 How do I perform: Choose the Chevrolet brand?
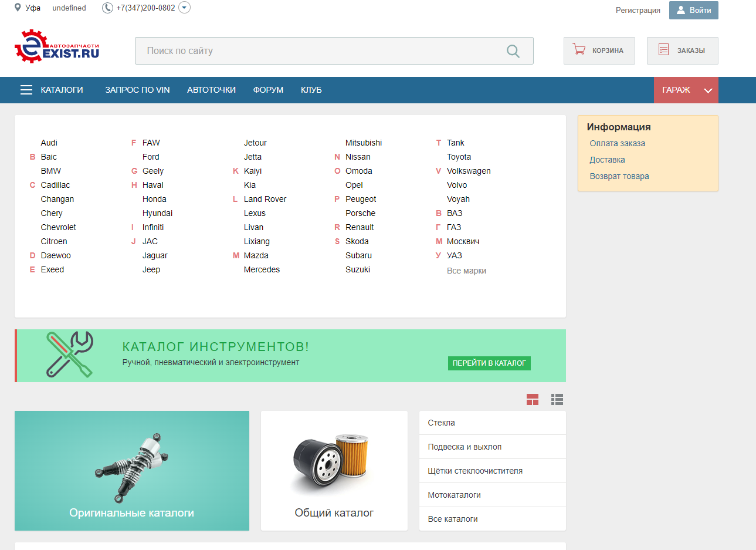[59, 227]
